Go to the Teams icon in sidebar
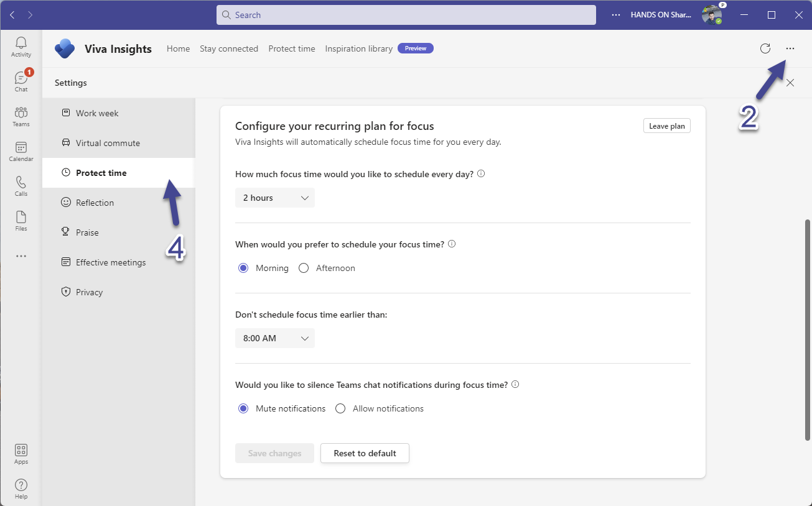 point(21,116)
